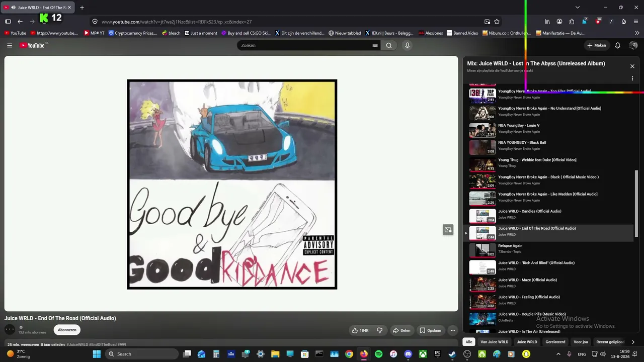Show site security shield information
This screenshot has width=644, height=362.
coord(95,22)
